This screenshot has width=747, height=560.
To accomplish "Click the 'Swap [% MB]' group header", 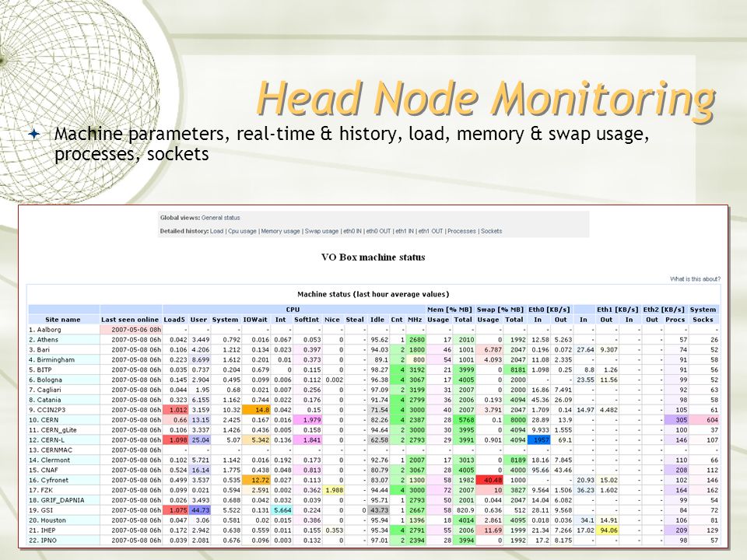I will (500, 310).
